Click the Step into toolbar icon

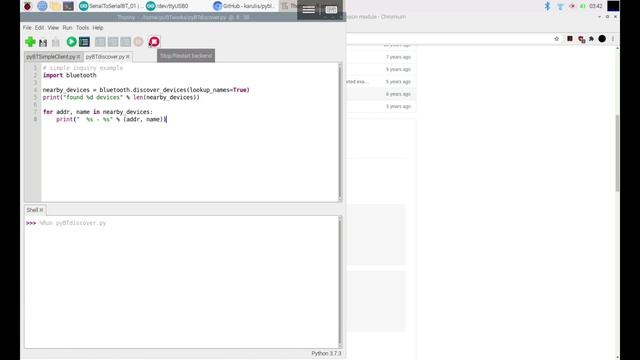tap(113, 42)
